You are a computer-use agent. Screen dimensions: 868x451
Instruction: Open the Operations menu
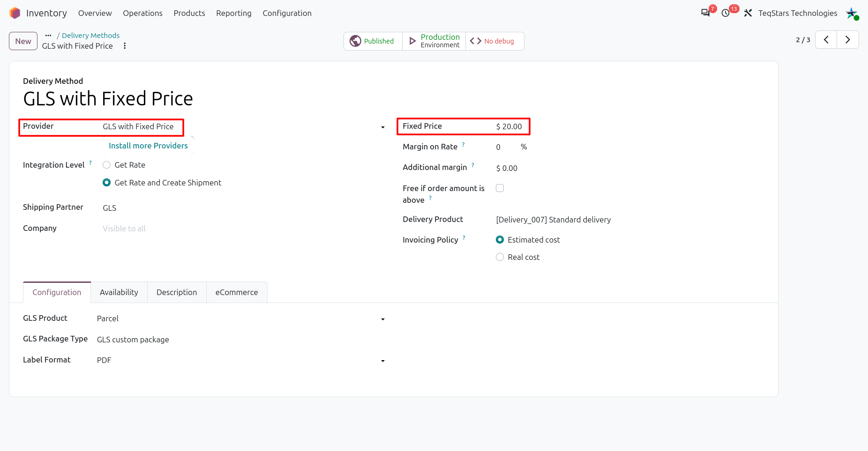coord(142,13)
